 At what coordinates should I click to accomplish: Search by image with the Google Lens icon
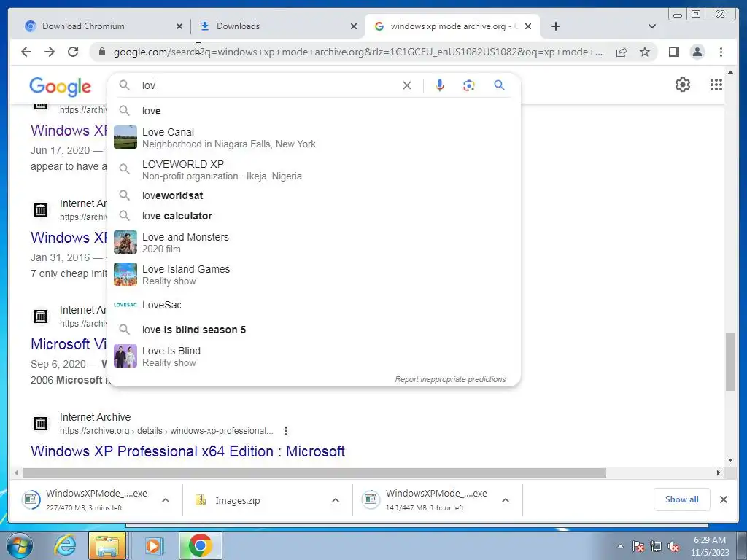(469, 85)
